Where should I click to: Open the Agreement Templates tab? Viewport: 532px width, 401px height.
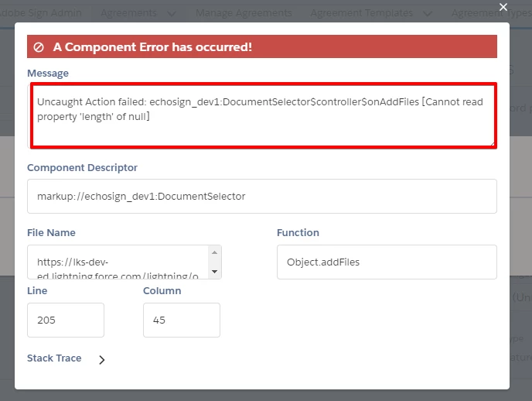(x=361, y=13)
